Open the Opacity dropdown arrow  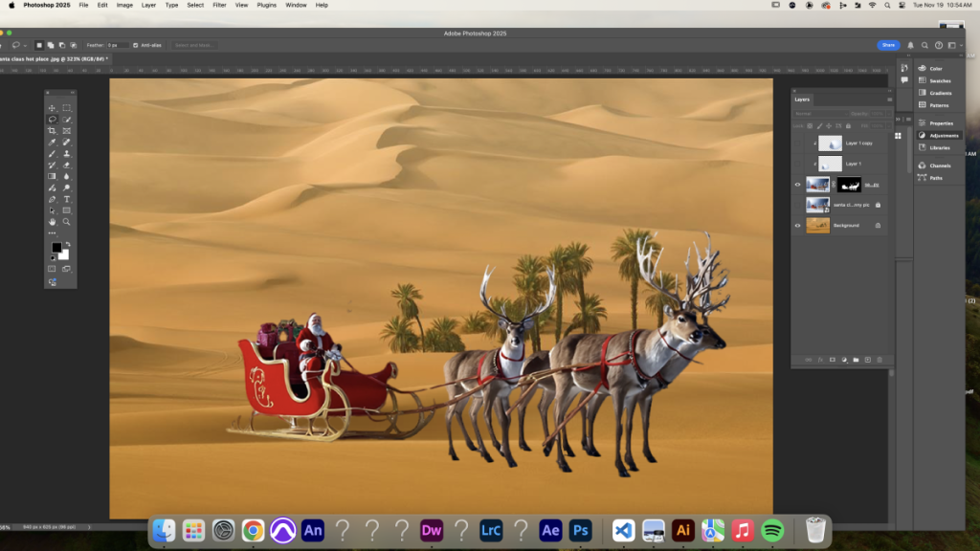pyautogui.click(x=888, y=114)
